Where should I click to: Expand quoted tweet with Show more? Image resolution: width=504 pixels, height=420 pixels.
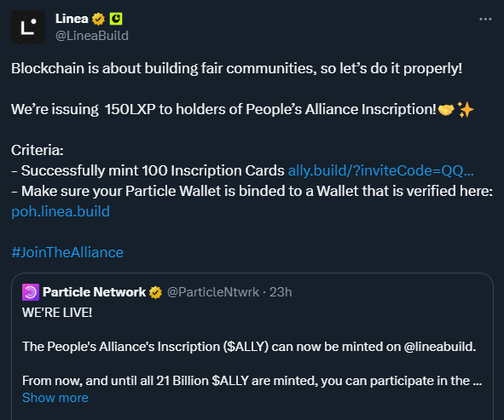tap(55, 398)
